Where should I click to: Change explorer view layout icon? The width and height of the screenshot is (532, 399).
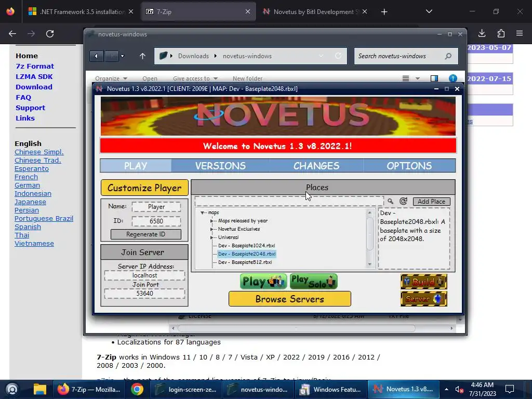tap(406, 78)
